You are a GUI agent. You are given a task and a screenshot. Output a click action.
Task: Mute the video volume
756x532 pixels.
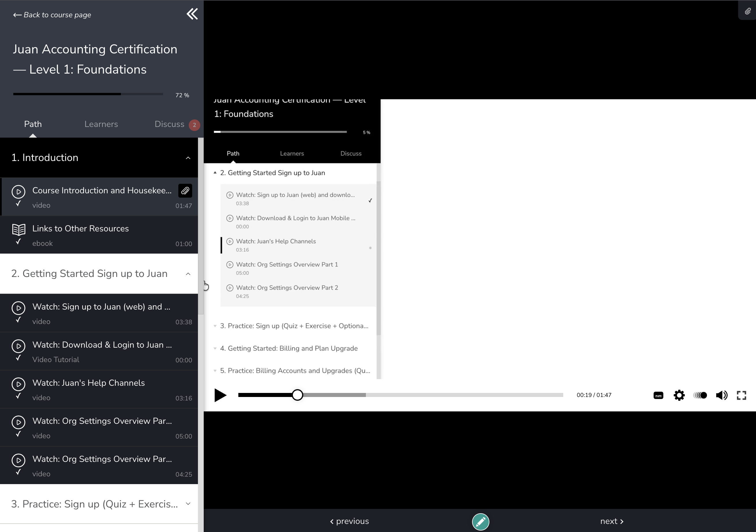[721, 395]
